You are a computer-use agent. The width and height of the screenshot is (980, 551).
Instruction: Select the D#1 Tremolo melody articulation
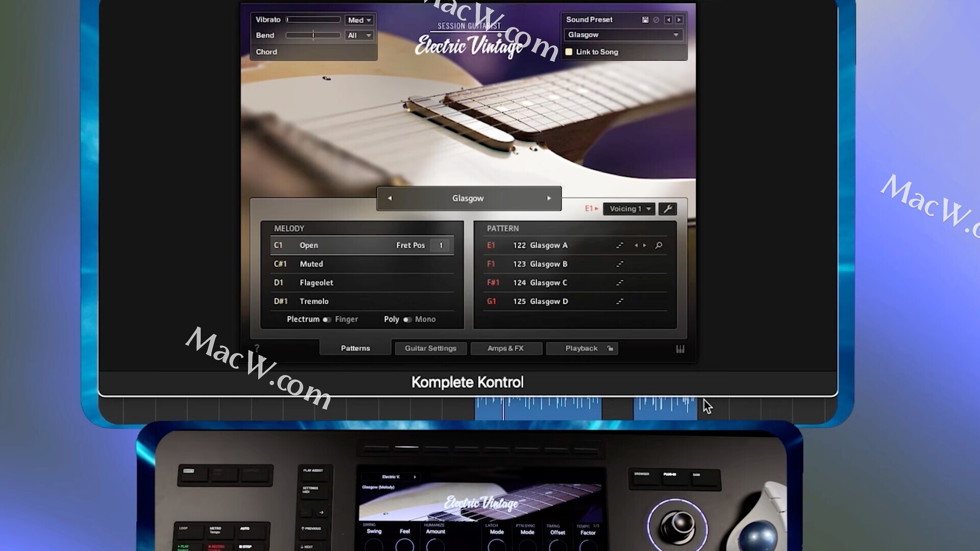(x=362, y=302)
